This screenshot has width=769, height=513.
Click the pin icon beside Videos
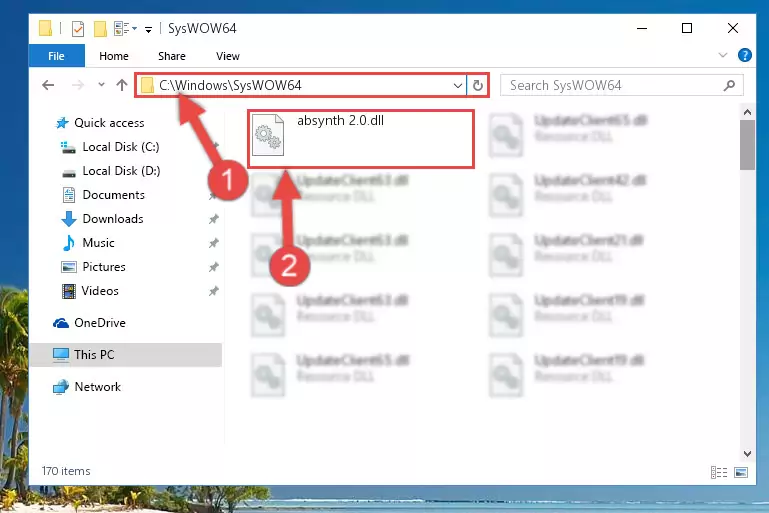click(213, 291)
